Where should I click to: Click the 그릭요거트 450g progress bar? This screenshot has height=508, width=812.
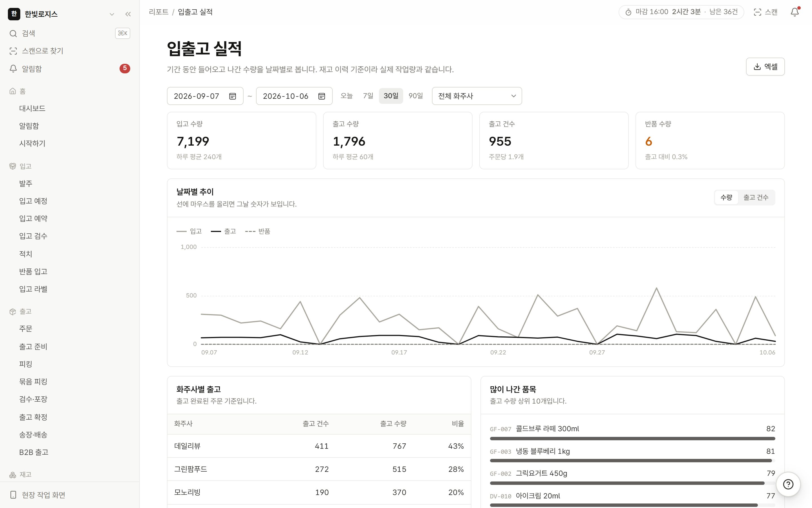[x=632, y=483]
